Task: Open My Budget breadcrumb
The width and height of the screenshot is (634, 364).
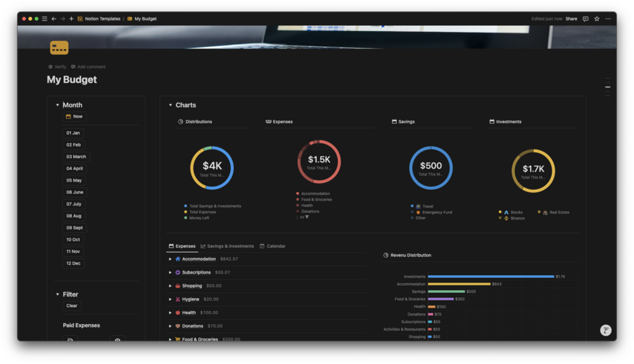Action: [x=142, y=18]
